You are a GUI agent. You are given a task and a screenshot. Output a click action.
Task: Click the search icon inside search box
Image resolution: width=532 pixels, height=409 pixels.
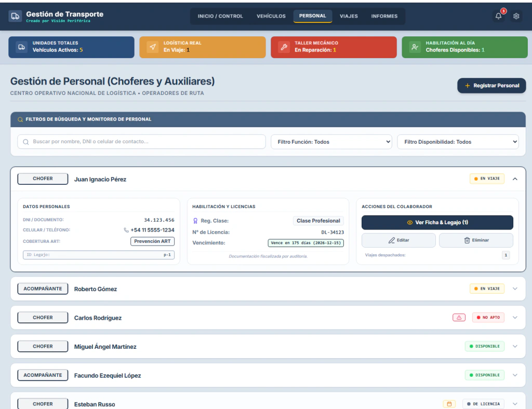26,142
